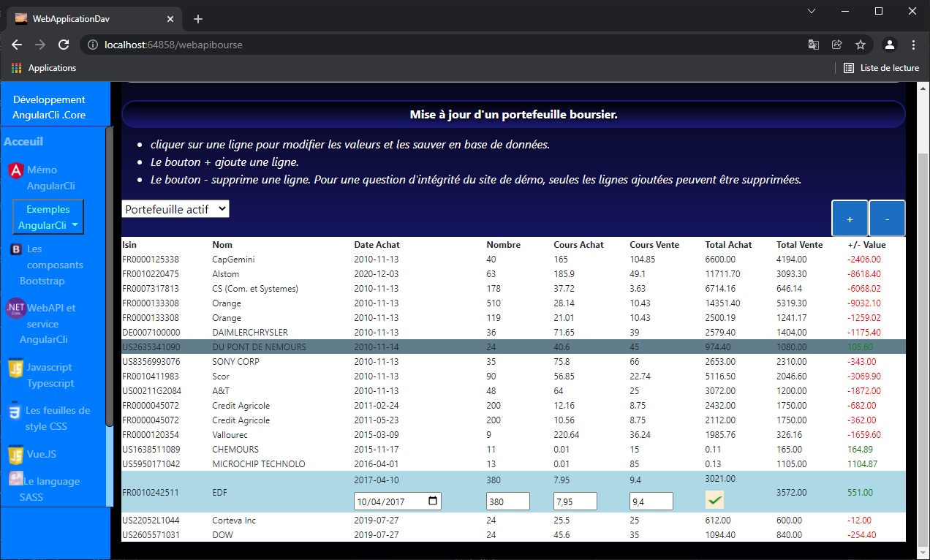Select the SONY CORP row
This screenshot has height=560, width=930.
point(513,362)
